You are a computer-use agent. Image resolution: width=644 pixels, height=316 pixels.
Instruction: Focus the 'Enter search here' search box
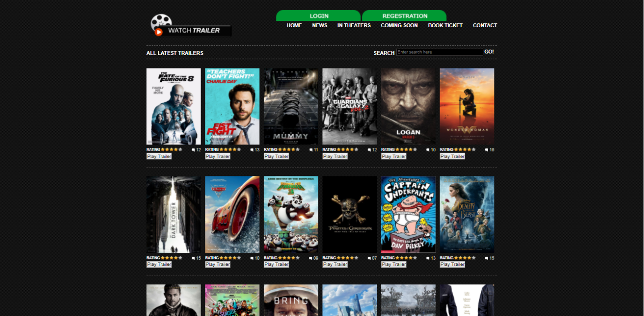(x=440, y=52)
